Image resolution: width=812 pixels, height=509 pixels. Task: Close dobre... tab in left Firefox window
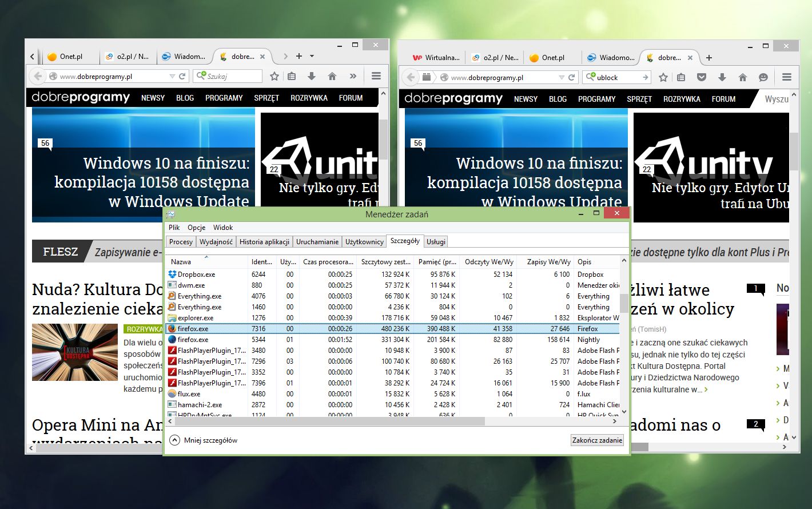point(262,57)
